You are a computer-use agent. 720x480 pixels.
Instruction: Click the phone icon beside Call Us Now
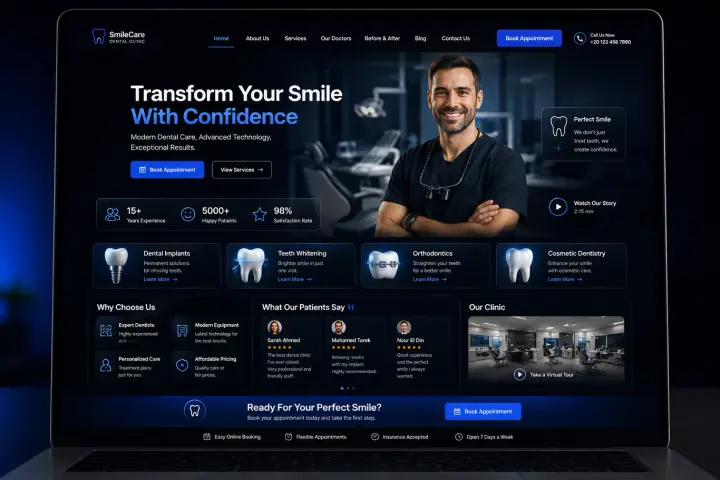[579, 39]
